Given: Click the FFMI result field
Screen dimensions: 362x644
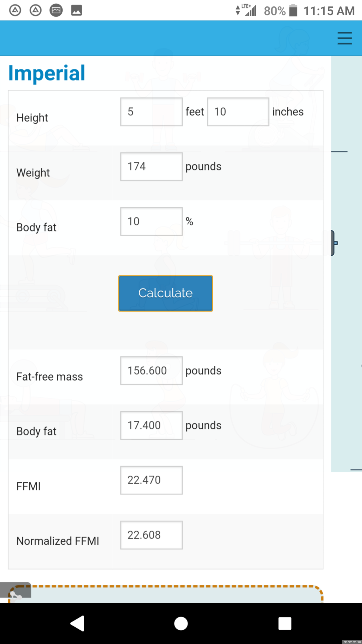Looking at the screenshot, I should [151, 480].
